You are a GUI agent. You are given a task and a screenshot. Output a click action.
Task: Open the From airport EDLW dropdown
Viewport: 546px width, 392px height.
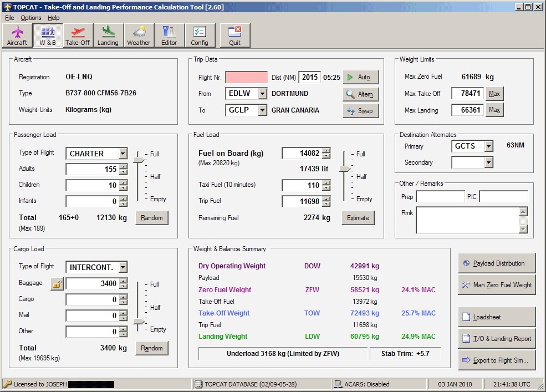(x=262, y=94)
